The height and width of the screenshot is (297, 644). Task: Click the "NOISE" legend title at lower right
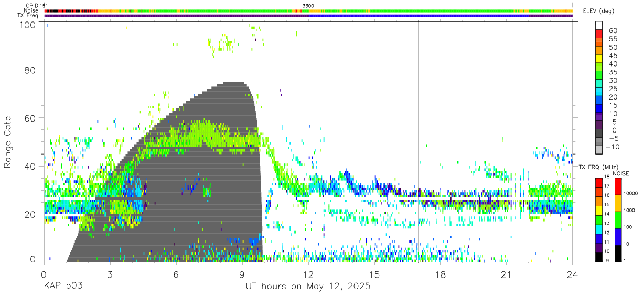tap(620, 173)
